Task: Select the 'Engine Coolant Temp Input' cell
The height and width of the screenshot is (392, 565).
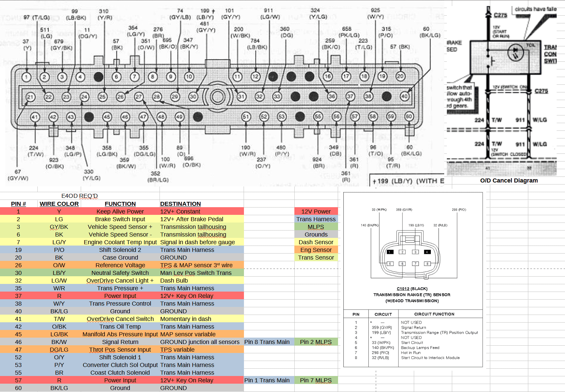Action: [x=120, y=242]
